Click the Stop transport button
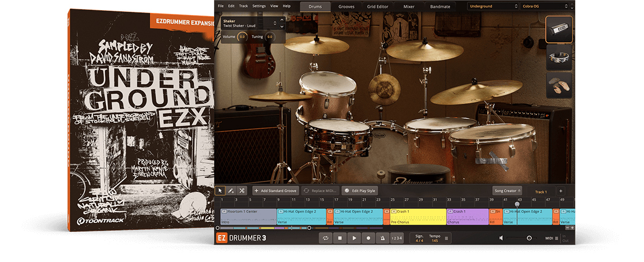This screenshot has height=262, width=644. pos(340,238)
